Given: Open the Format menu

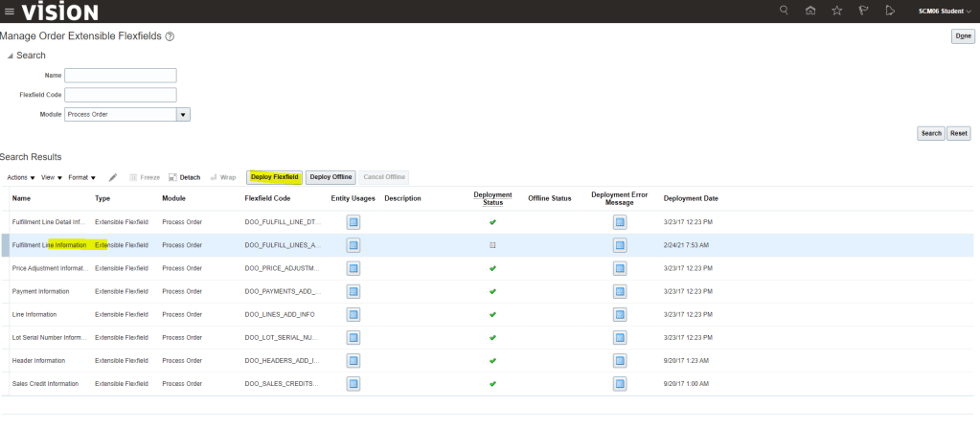Looking at the screenshot, I should [81, 177].
